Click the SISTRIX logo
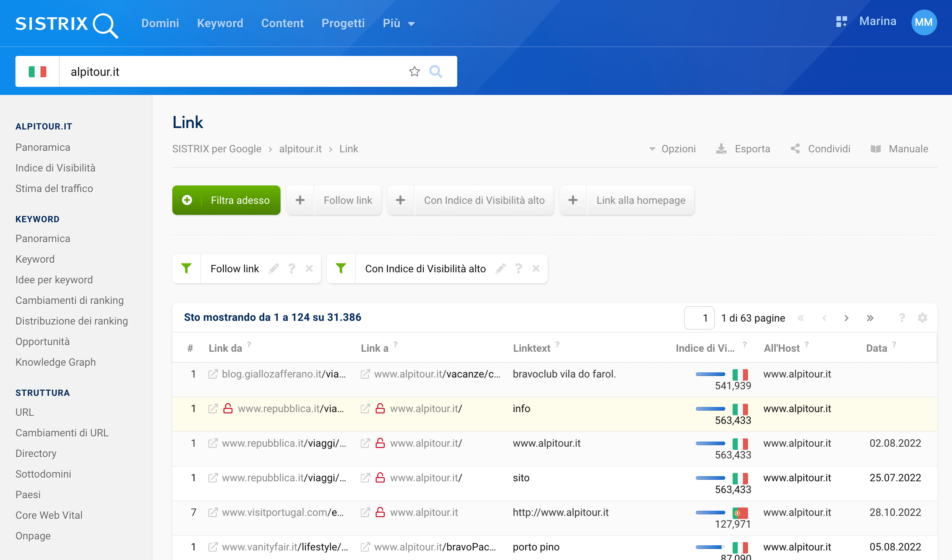952x560 pixels. (67, 25)
